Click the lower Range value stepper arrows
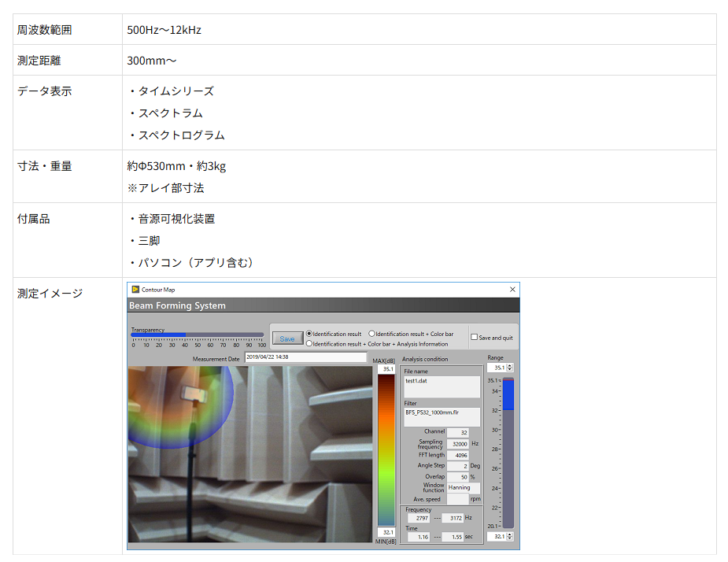 (x=511, y=536)
